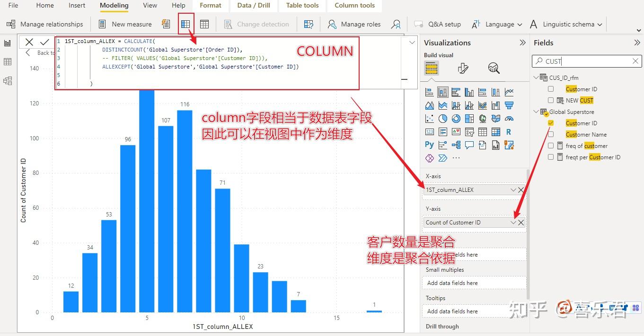Open the Table tools tab
Viewport: 644px width, 336px height.
click(x=302, y=5)
